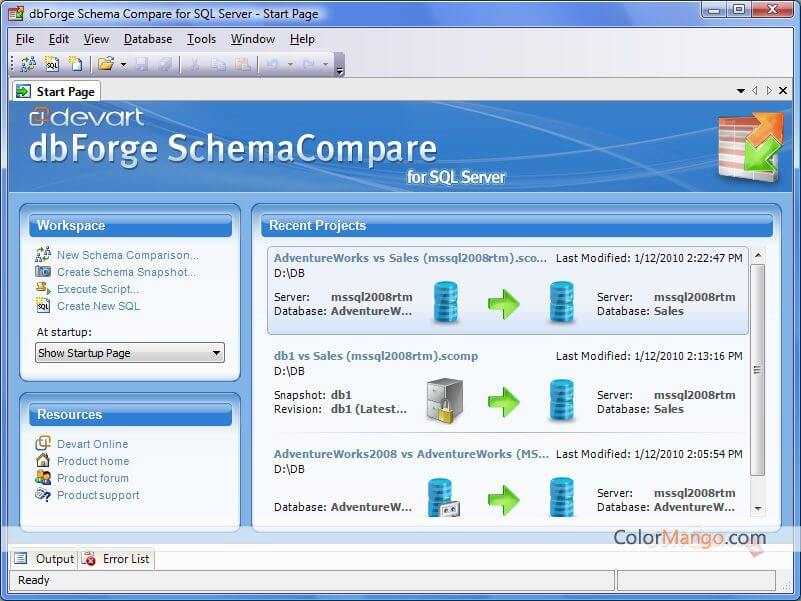The image size is (801, 601).
Task: Click the Create New SQL toolbar icon
Action: click(x=52, y=64)
